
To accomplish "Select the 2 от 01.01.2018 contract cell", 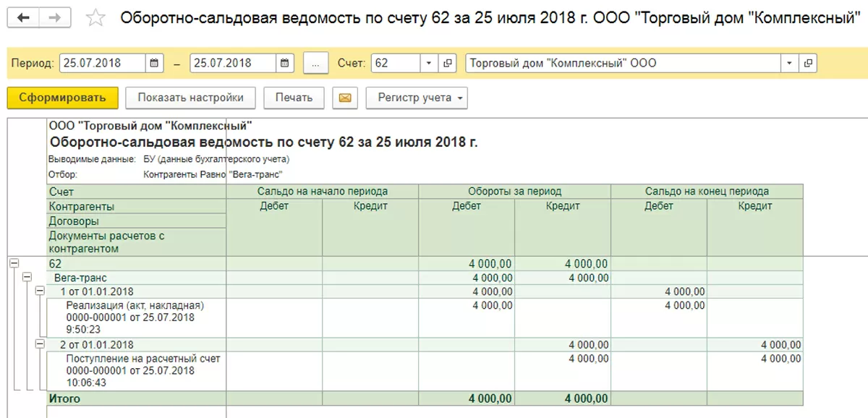I will click(x=136, y=345).
